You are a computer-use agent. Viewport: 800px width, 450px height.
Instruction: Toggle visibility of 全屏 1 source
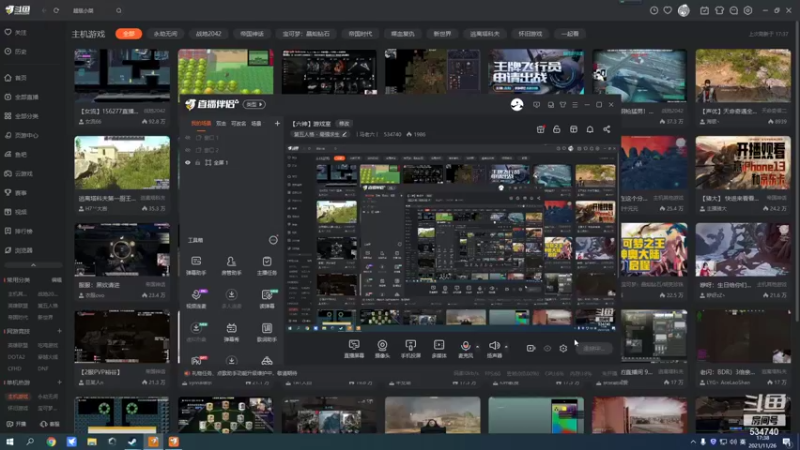coord(188,162)
